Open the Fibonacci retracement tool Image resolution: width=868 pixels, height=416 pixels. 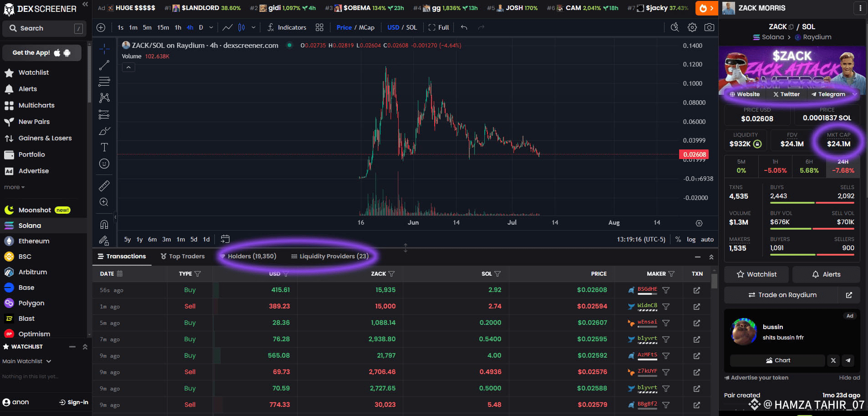104,82
